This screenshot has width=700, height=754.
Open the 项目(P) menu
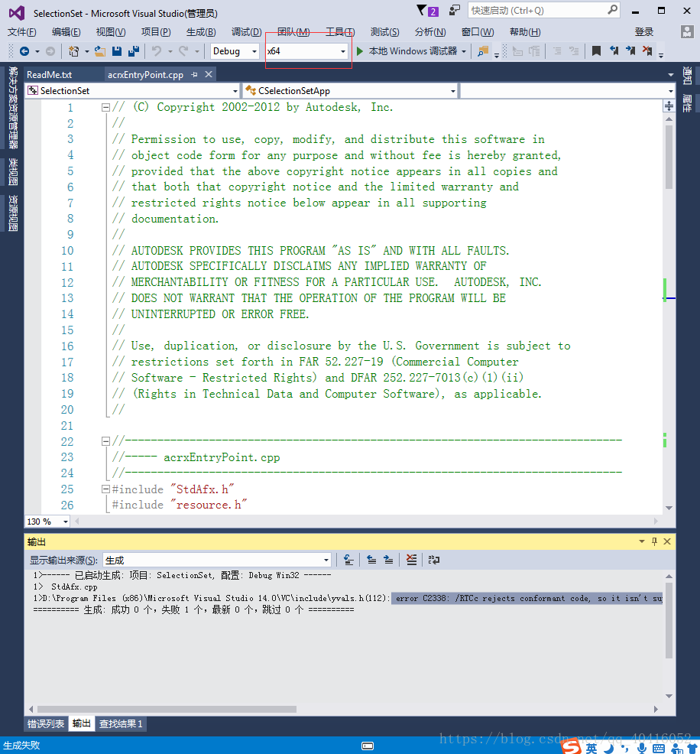coord(156,32)
